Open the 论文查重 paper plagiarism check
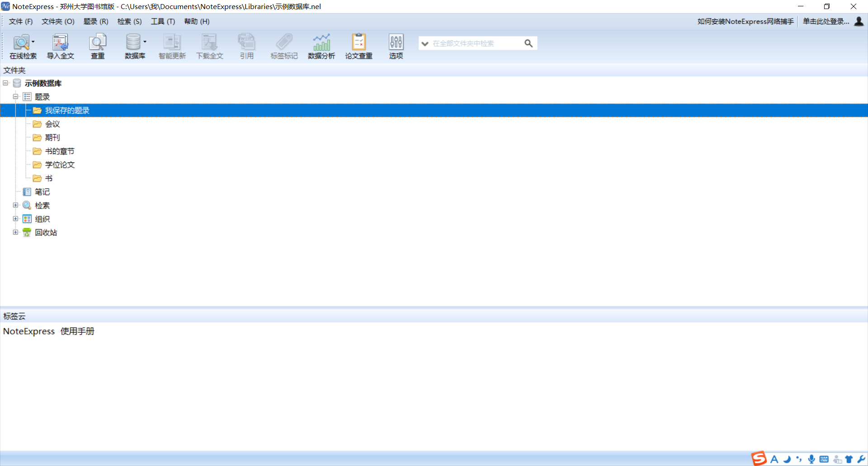This screenshot has width=868, height=466. click(359, 46)
